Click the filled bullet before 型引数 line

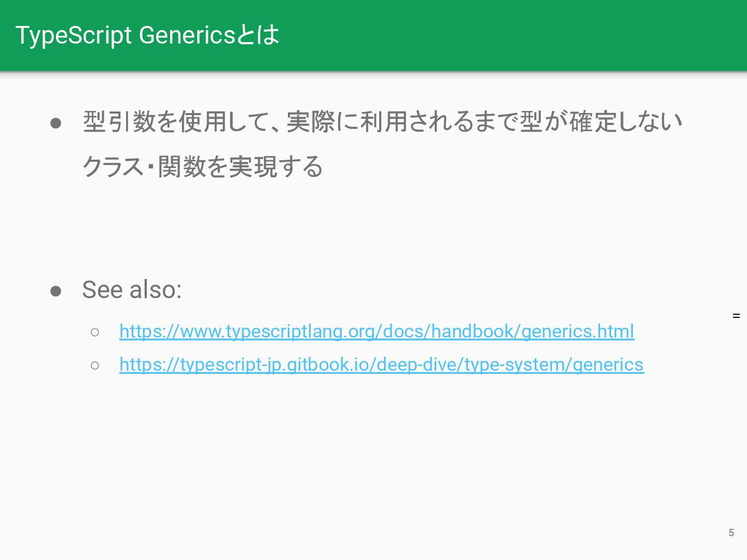pyautogui.click(x=56, y=123)
